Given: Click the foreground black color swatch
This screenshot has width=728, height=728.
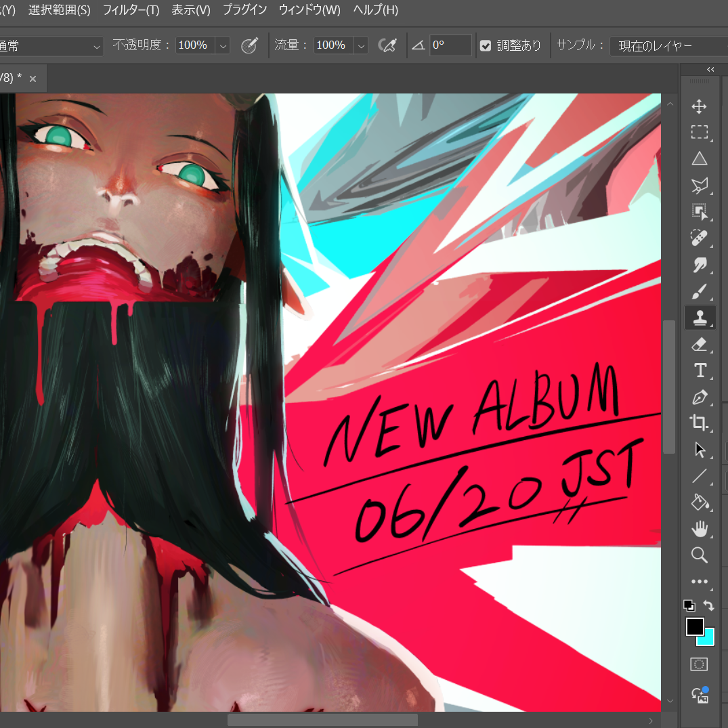Looking at the screenshot, I should pos(695,627).
